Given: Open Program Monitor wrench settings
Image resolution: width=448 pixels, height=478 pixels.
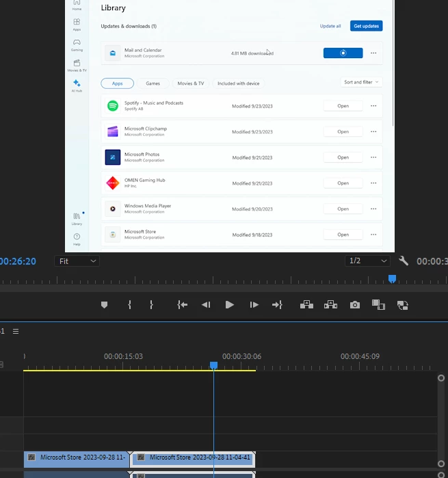Looking at the screenshot, I should 403,261.
